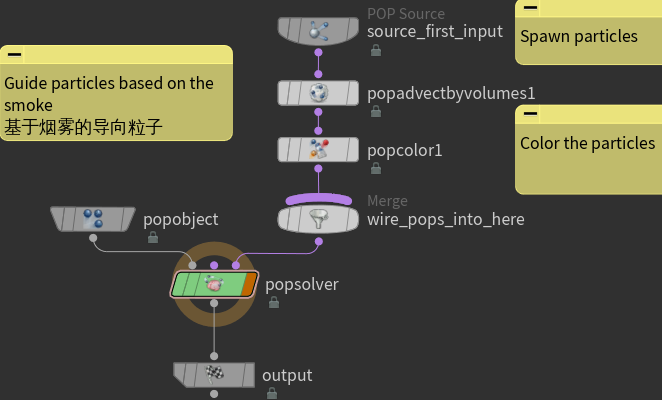Click the popadvectbyvolumes1 node label
The height and width of the screenshot is (400, 662).
[451, 93]
